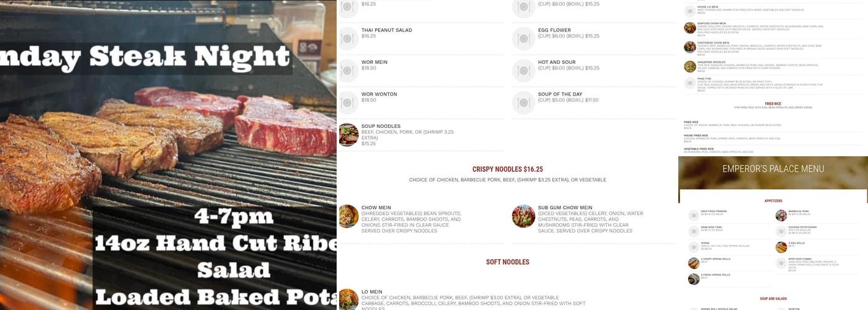This screenshot has height=310, width=868.
Task: Jump to the Crispy Noodles $16.25 heading
Action: tap(507, 169)
